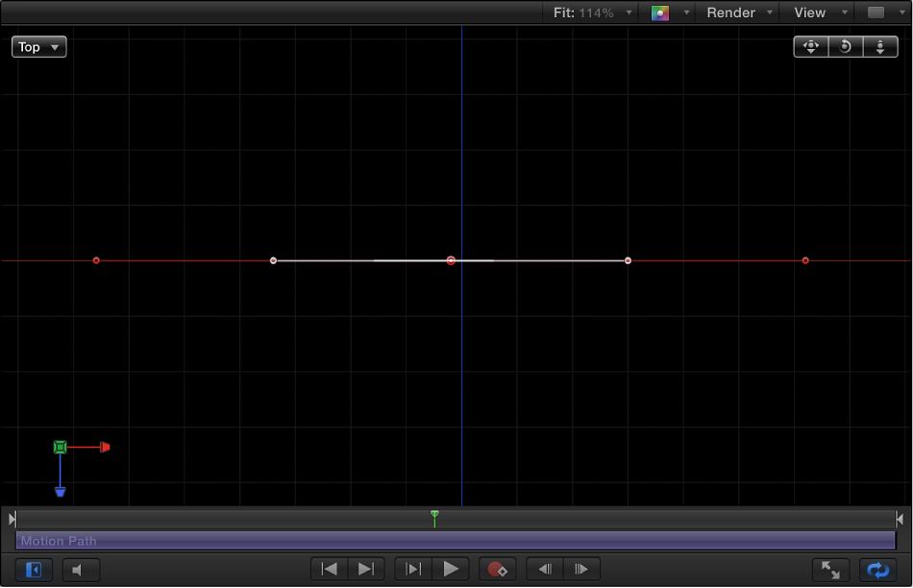The width and height of the screenshot is (913, 588).
Task: Open the Top camera view menu
Action: pos(38,46)
